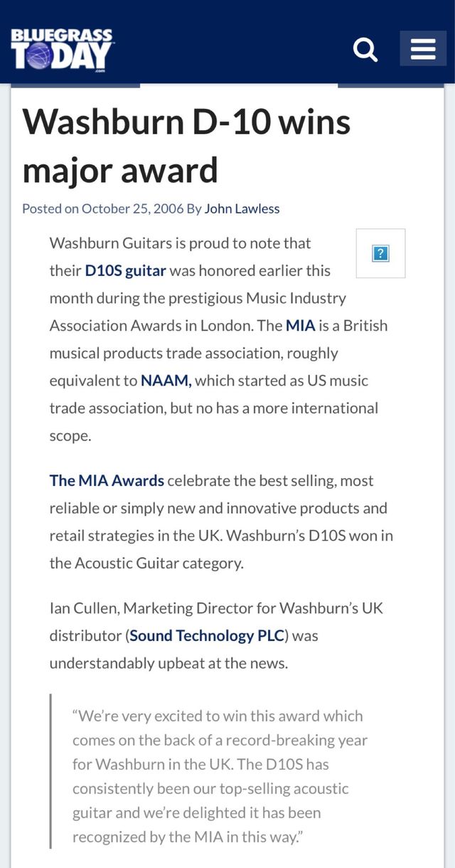455x868 pixels.
Task: Click the headline "Washburn D-10 wins major award"
Action: (186, 146)
